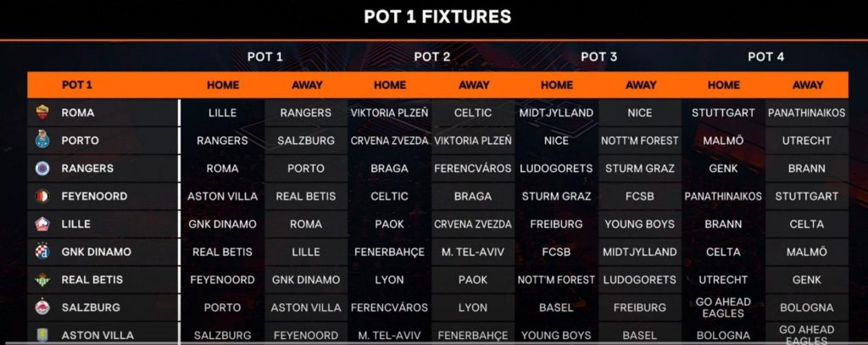Click the Salzburg club crest
Screen dimensions: 868x345
pyautogui.click(x=43, y=308)
